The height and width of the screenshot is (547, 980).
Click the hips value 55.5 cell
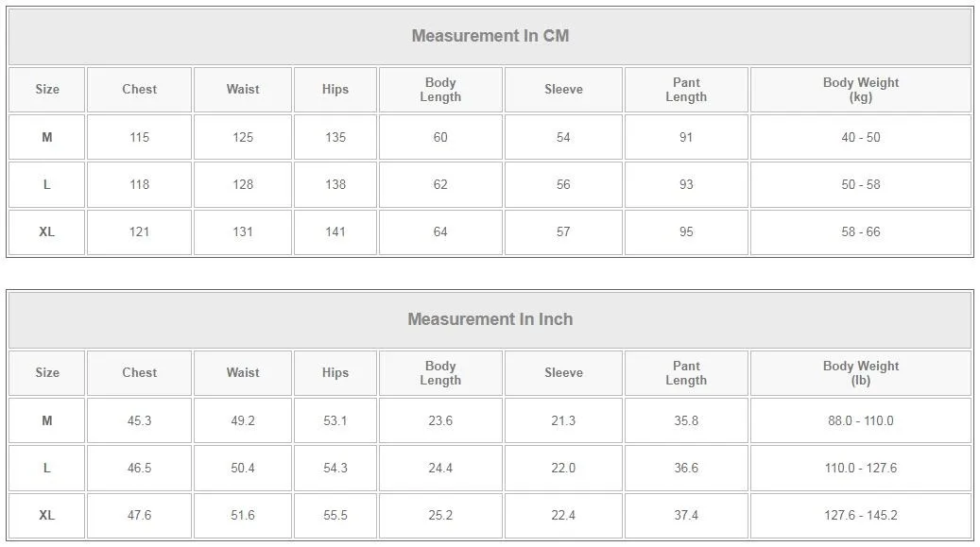(335, 515)
